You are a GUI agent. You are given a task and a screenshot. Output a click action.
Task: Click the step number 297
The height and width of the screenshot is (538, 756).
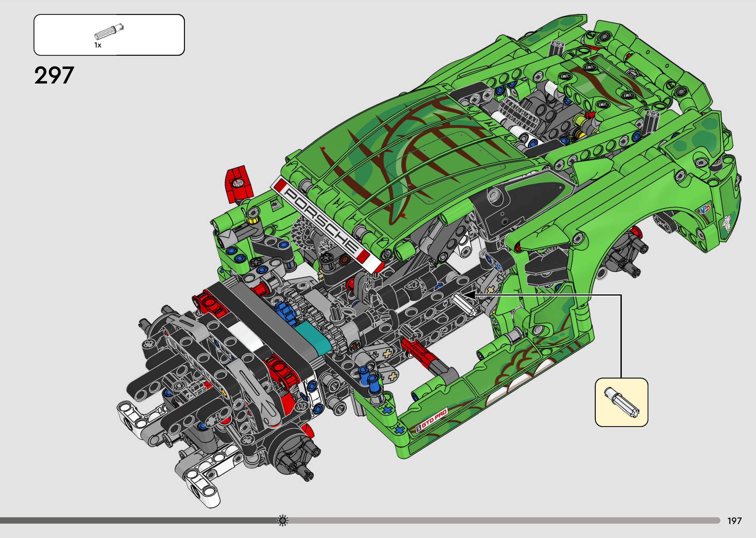pyautogui.click(x=54, y=75)
